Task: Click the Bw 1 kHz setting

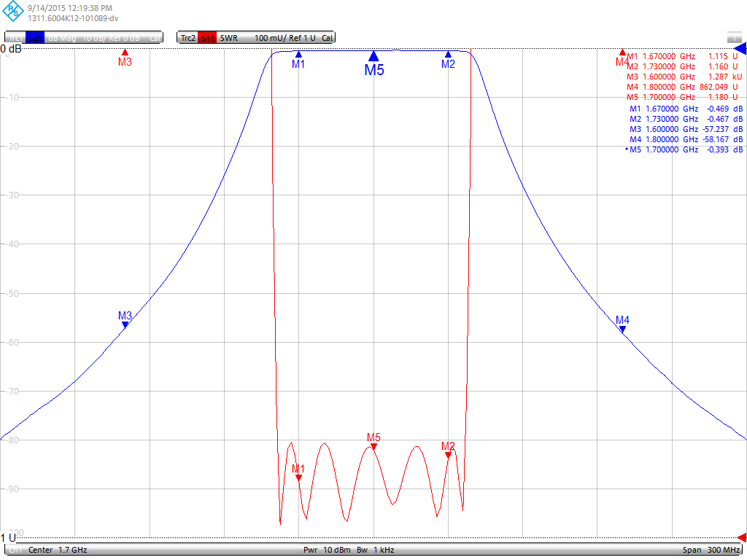Action: [x=376, y=550]
